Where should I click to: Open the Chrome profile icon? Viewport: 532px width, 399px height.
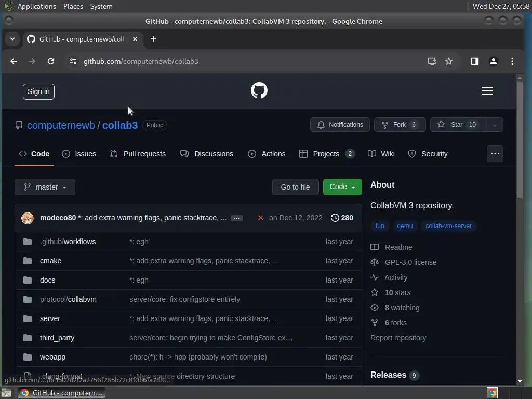494,61
